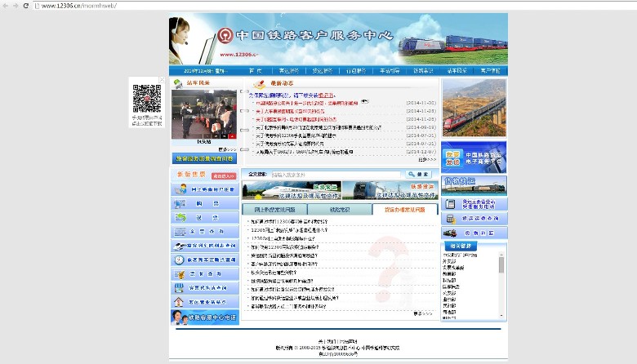Viewport: 637px width, 364px height.
Task: Open 货运服务 in the navigation bar
Action: coord(322,71)
